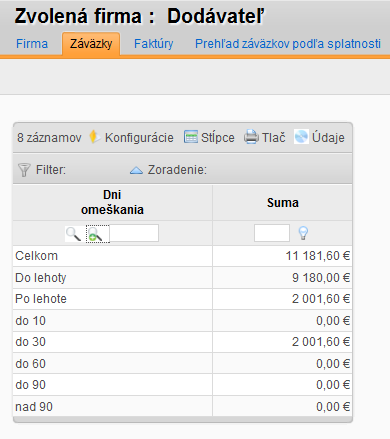This screenshot has width=390, height=439.
Task: Select the Po lehote row
Action: 182,299
